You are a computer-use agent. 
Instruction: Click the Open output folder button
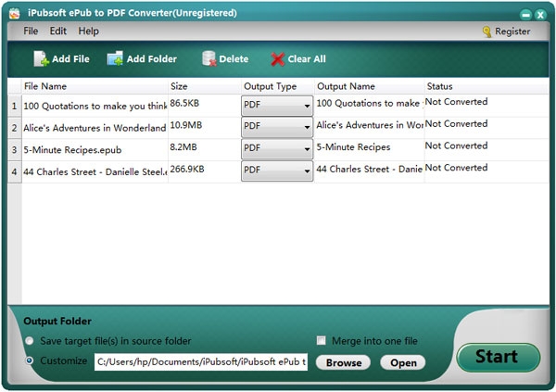(403, 362)
